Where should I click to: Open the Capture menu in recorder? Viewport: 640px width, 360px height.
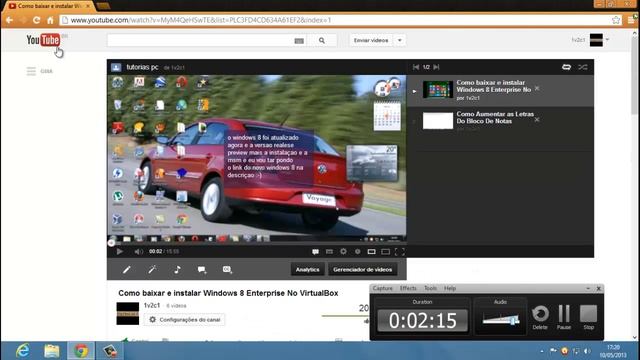[382, 288]
